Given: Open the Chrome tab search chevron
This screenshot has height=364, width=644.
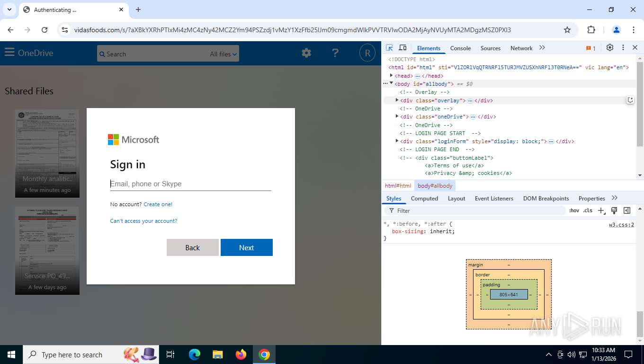Looking at the screenshot, I should (9, 9).
